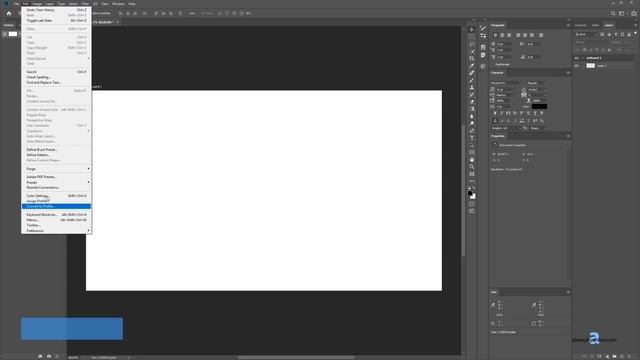The image size is (640, 360).
Task: Open the font family dropdown
Action: [x=507, y=83]
